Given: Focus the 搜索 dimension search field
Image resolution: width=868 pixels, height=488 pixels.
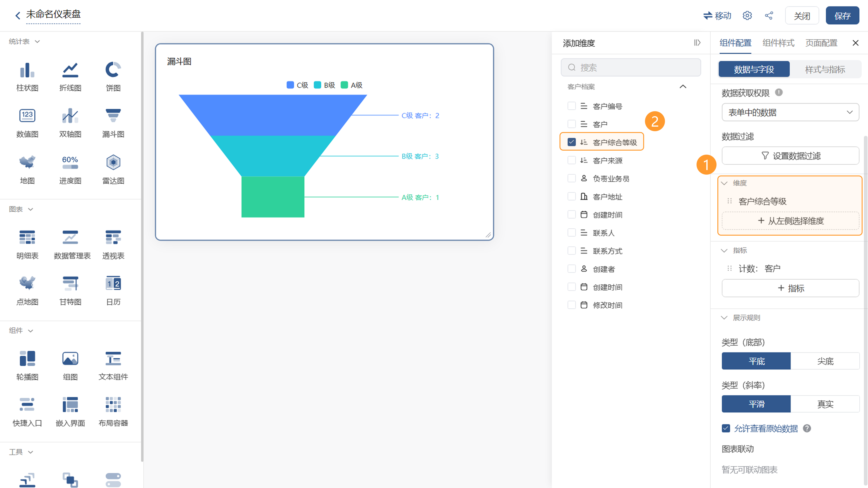Looking at the screenshot, I should pos(631,67).
